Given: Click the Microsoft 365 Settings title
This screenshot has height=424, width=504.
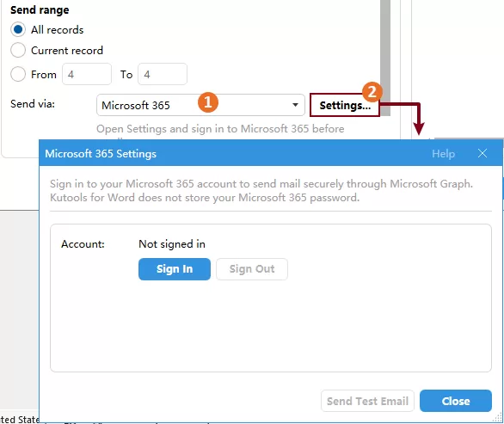Looking at the screenshot, I should (x=101, y=154).
